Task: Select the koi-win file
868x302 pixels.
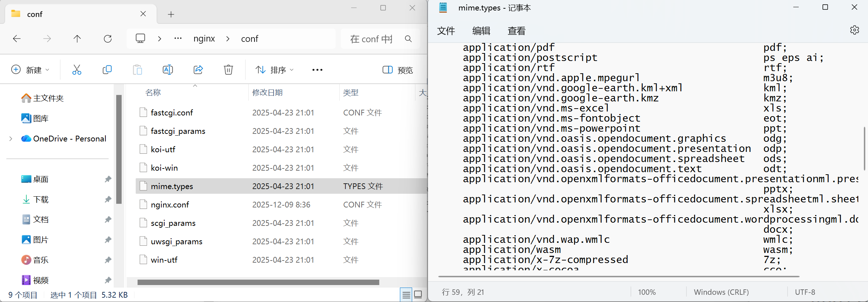Action: [164, 168]
